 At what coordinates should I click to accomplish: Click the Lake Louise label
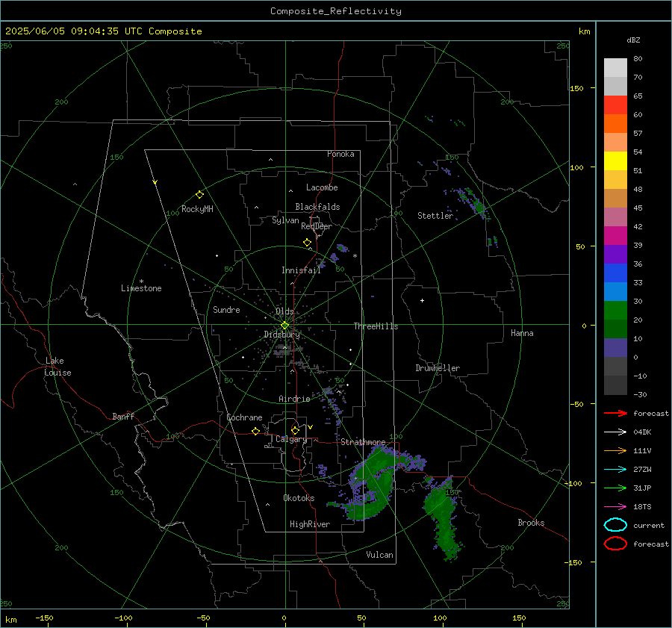(57, 367)
